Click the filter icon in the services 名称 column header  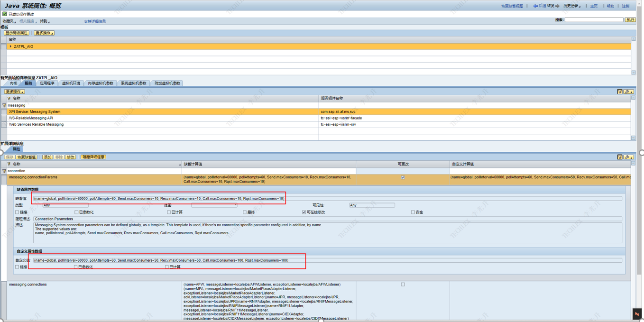(9, 98)
